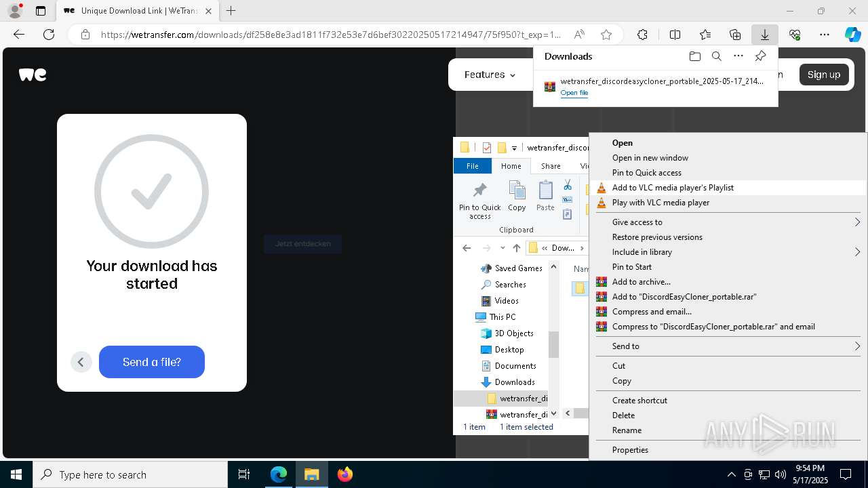This screenshot has width=868, height=488.
Task: Launch Firefox from the taskbar
Action: click(x=345, y=474)
